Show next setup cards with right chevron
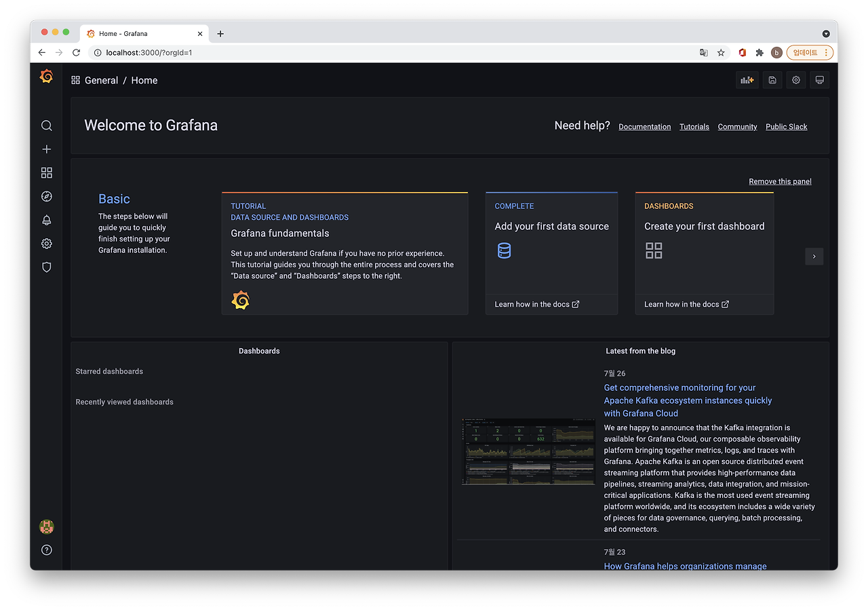 tap(814, 256)
